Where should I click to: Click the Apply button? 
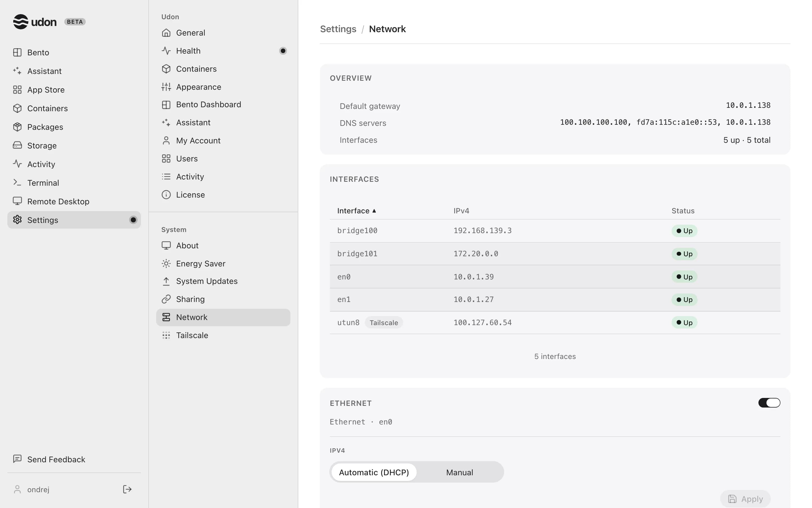[745, 499]
